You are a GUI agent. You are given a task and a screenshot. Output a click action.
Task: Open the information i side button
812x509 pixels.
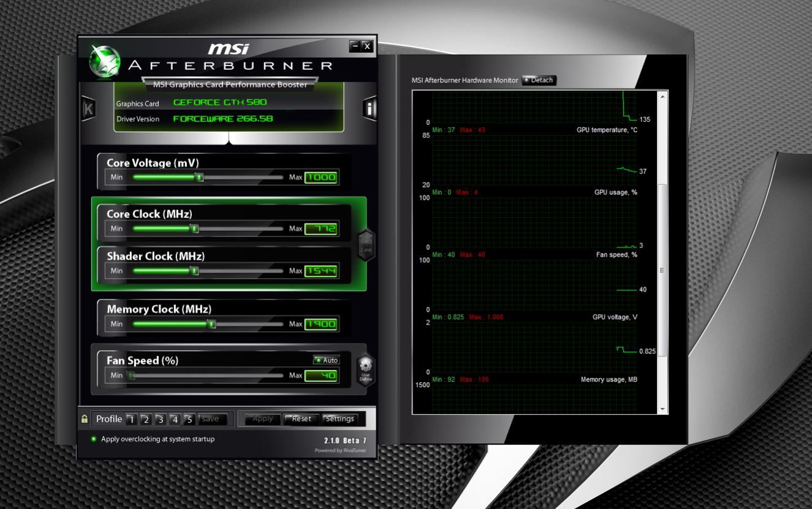[369, 109]
